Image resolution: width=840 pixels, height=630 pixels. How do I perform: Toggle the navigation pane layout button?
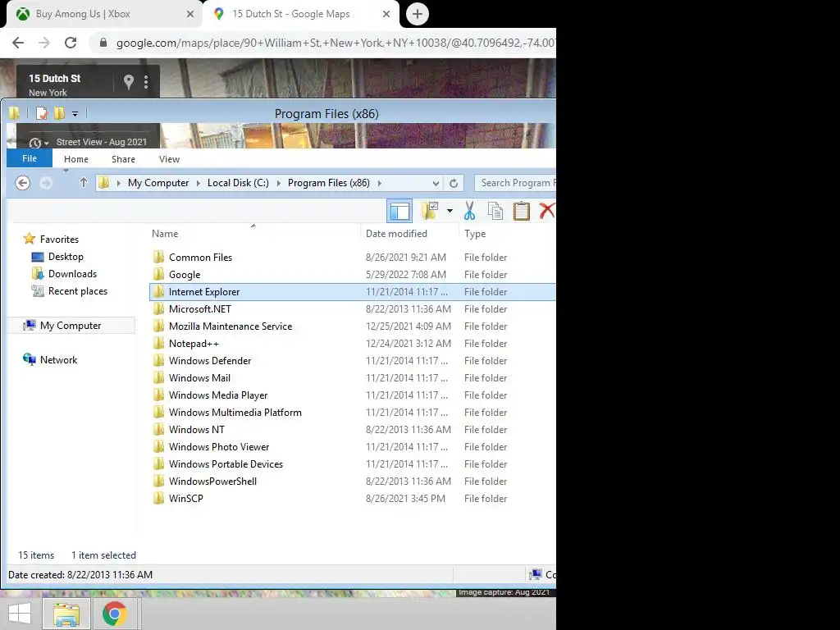click(399, 211)
